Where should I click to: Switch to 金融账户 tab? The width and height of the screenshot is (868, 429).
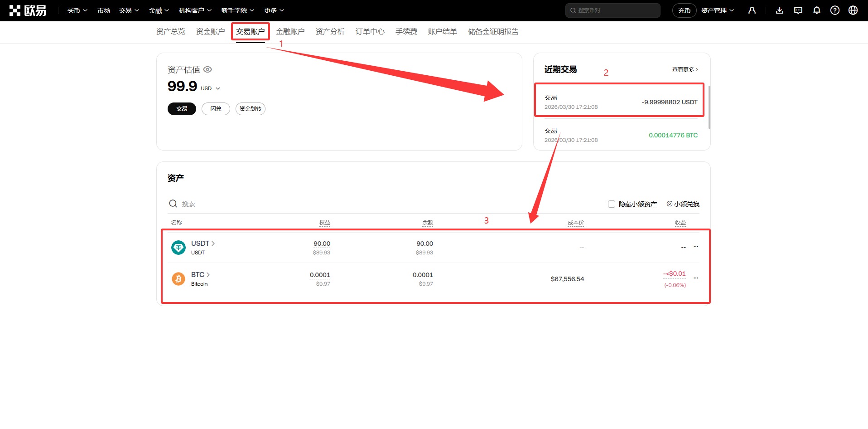pyautogui.click(x=290, y=32)
